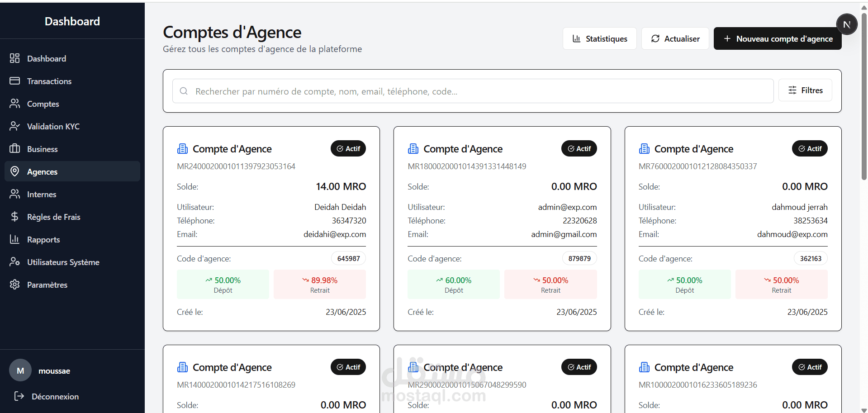868x413 pixels.
Task: Click the N avatar at top right
Action: [847, 24]
